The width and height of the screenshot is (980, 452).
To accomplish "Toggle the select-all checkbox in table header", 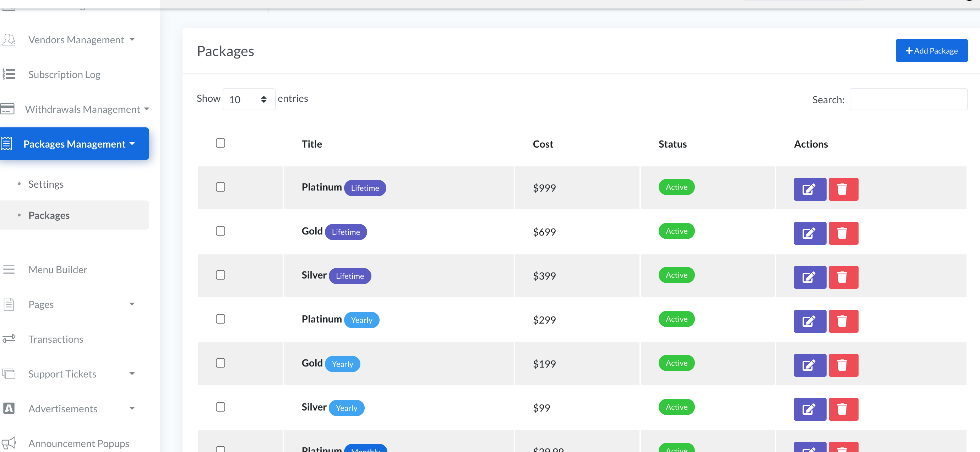I will [220, 143].
